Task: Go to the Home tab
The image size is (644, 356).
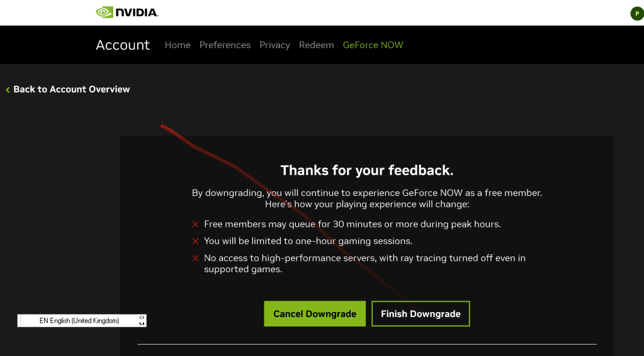Action: point(178,45)
